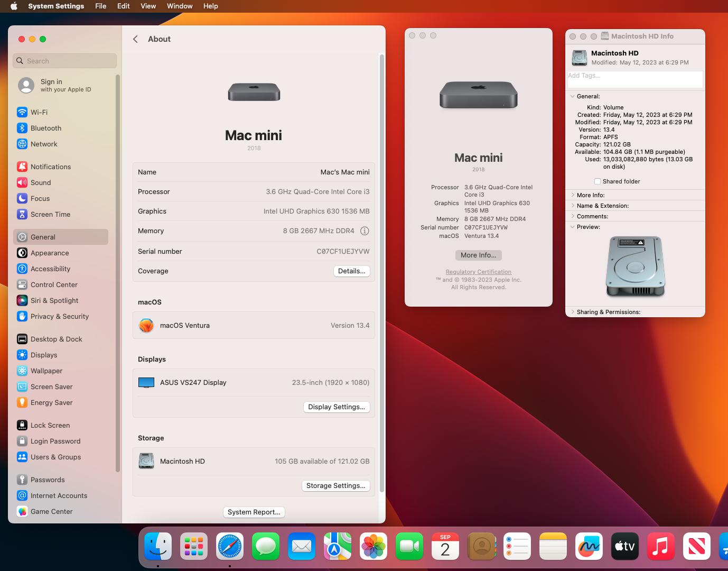Launch Music app from Dock

pyautogui.click(x=661, y=546)
